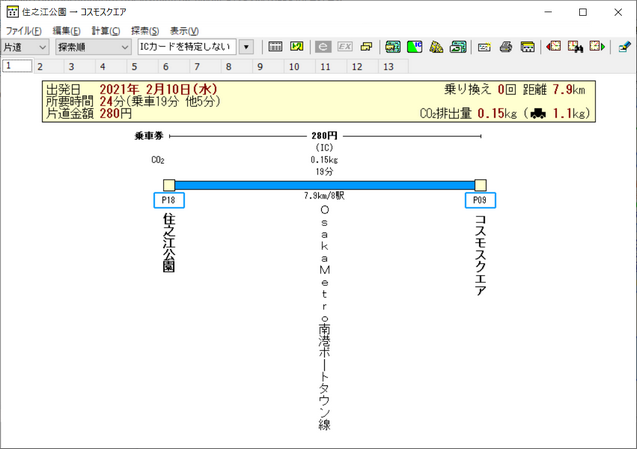The width and height of the screenshot is (637, 449).
Task: Print the route using printer icon
Action: [506, 47]
